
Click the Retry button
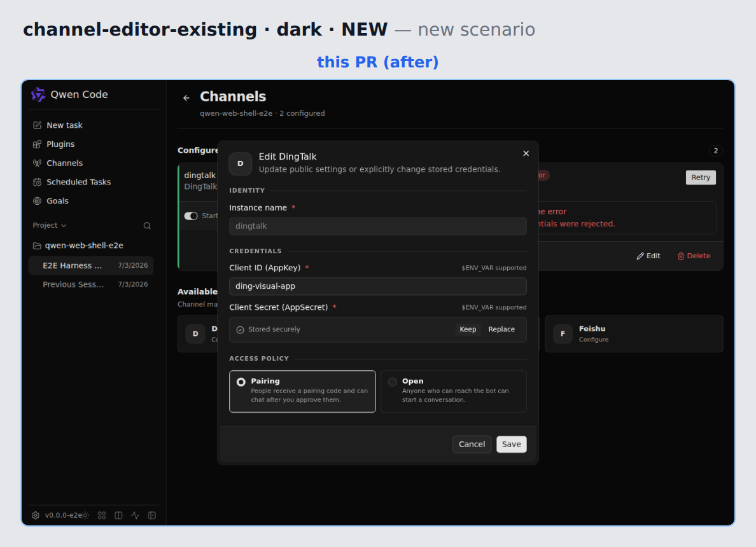click(x=701, y=177)
